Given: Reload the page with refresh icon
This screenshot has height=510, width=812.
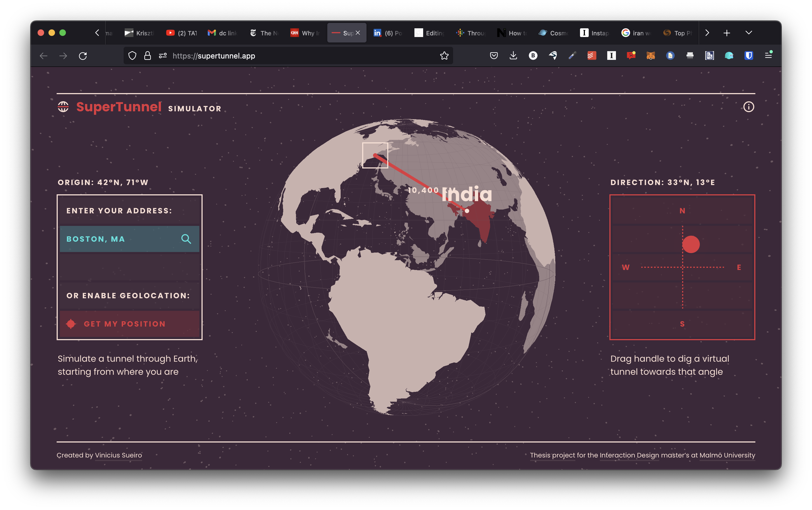Looking at the screenshot, I should point(83,56).
